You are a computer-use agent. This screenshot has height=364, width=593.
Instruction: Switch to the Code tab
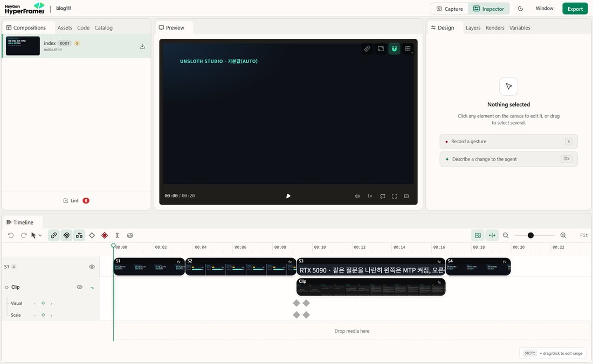coord(83,27)
